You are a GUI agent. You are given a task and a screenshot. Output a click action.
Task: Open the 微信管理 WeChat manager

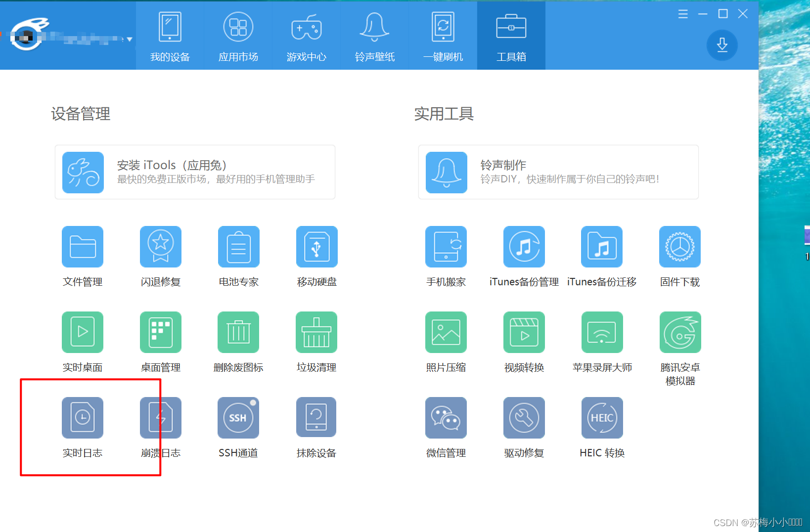coord(446,418)
